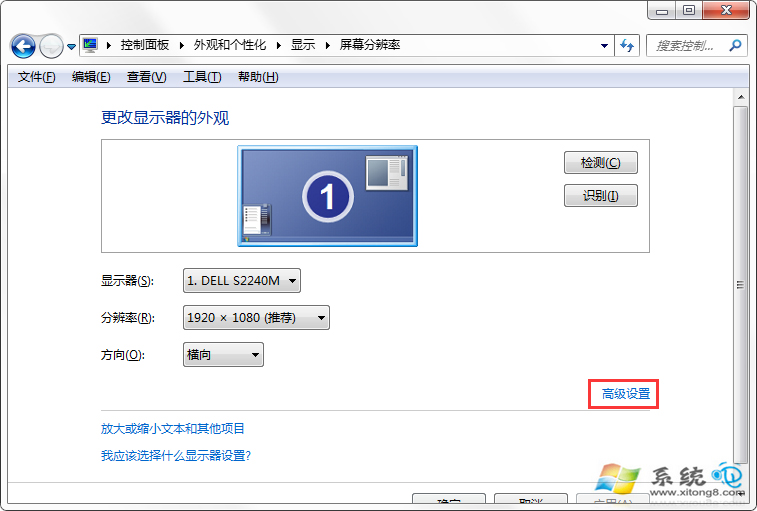Close the screen resolution window
Screen dimensions: 757x511
726,11
